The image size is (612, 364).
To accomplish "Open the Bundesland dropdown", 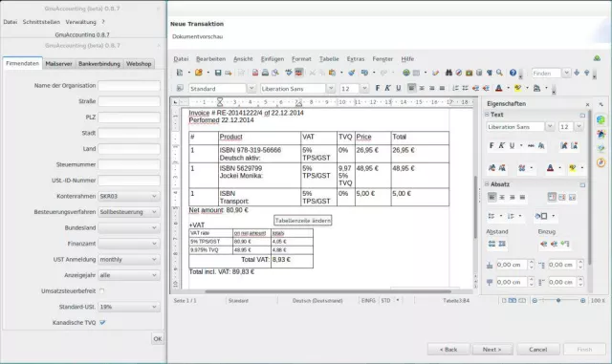I will [x=129, y=227].
